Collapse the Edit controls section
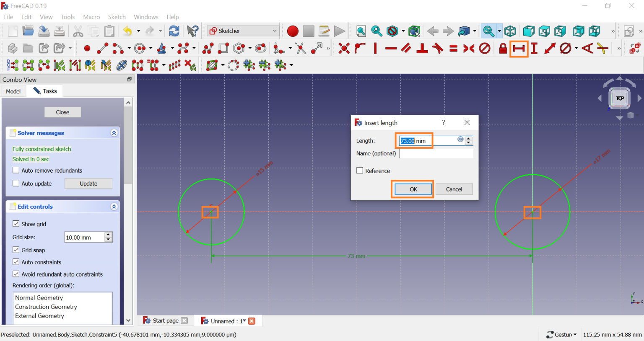The image size is (644, 341). pos(114,207)
